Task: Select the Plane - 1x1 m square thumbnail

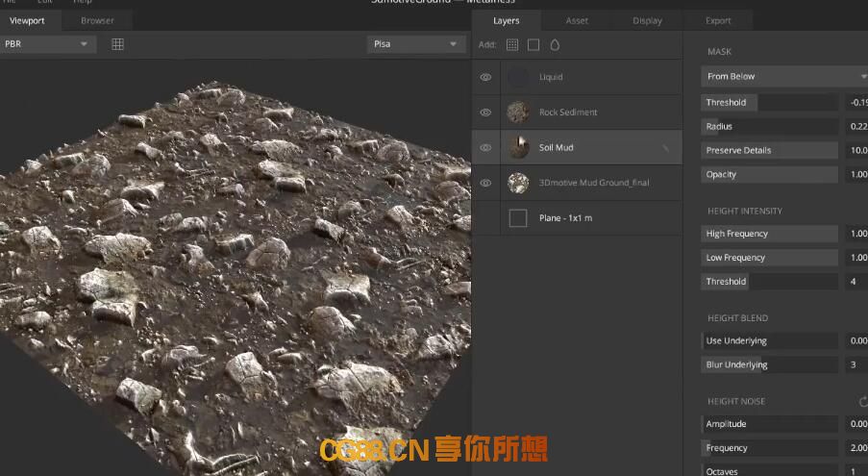Action: click(518, 218)
